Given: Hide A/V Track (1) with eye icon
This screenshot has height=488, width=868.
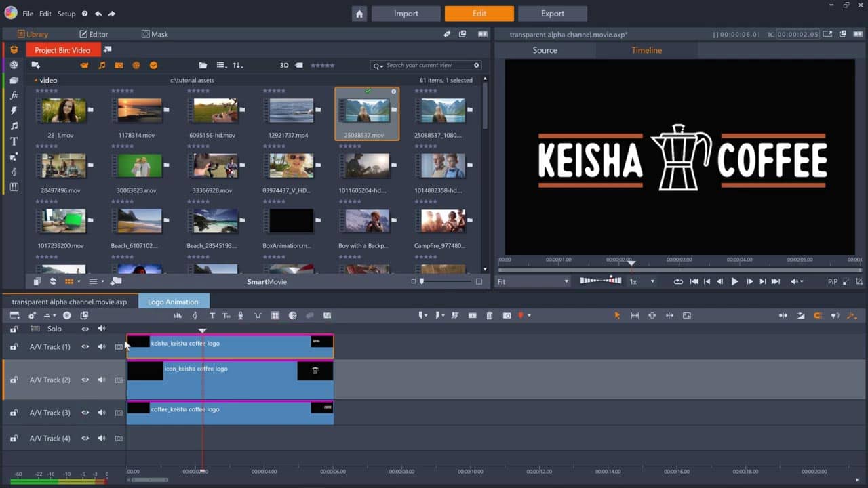Looking at the screenshot, I should pos(85,347).
